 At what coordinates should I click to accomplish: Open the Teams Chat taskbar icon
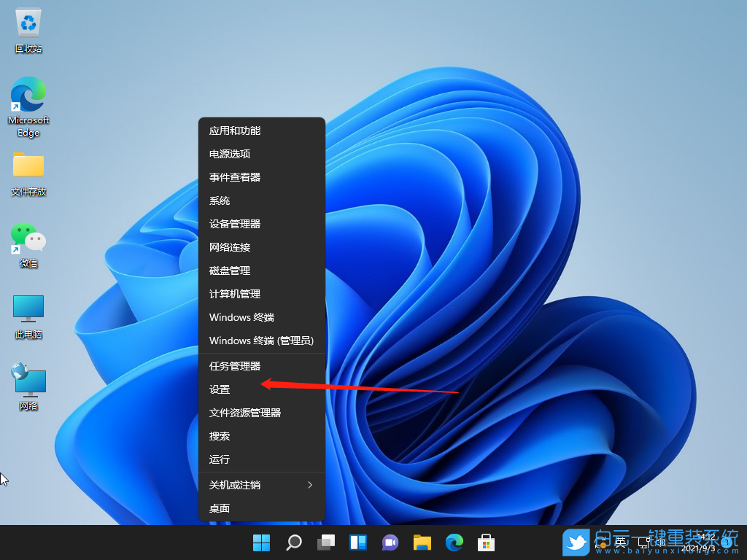390,542
